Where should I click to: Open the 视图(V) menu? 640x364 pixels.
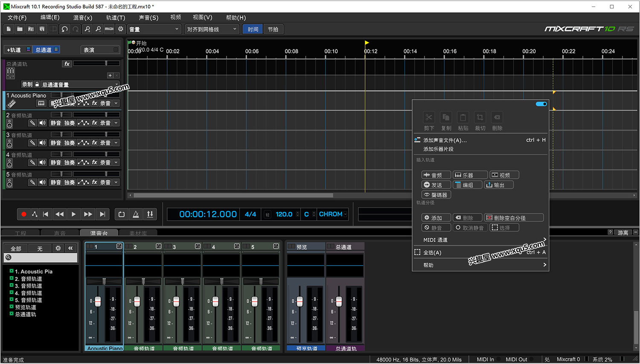click(x=202, y=17)
